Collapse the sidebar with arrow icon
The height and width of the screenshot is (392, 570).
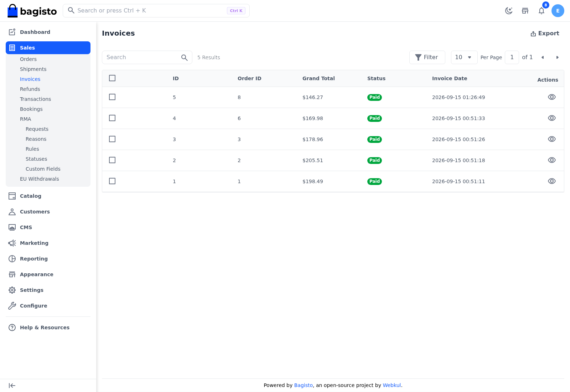click(12, 386)
